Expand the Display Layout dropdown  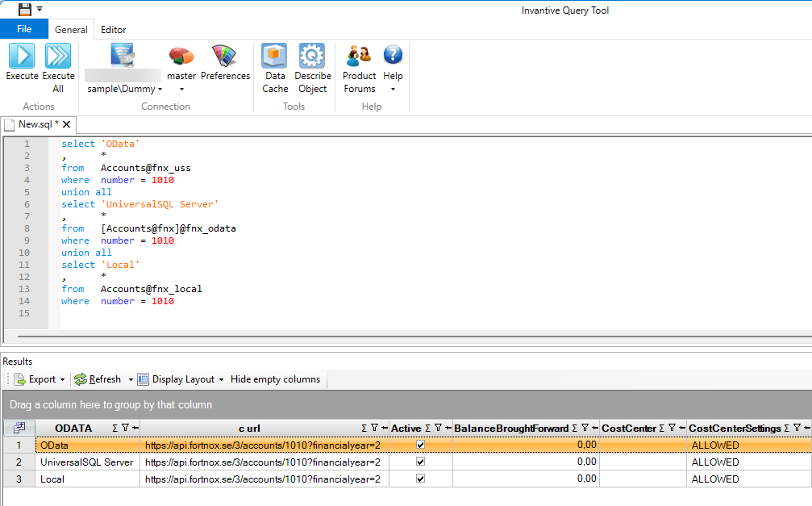point(221,379)
